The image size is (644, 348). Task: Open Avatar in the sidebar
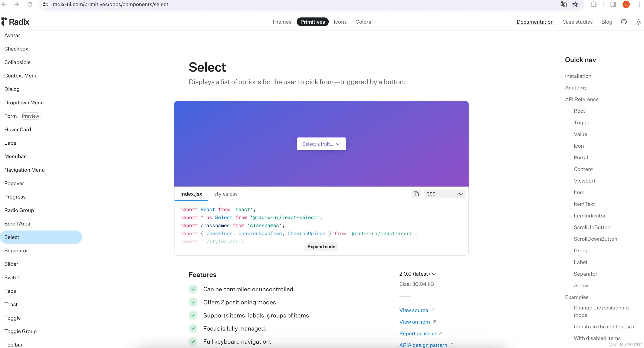(x=12, y=35)
